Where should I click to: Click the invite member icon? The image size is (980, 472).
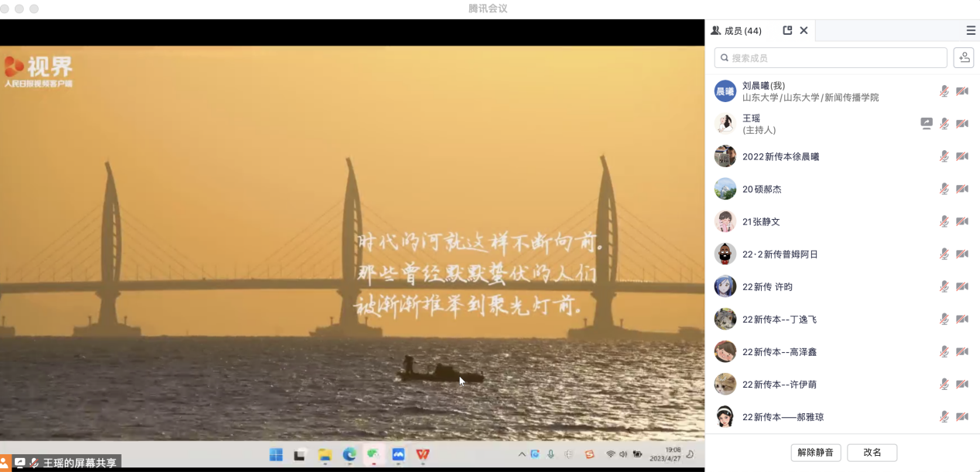point(963,57)
